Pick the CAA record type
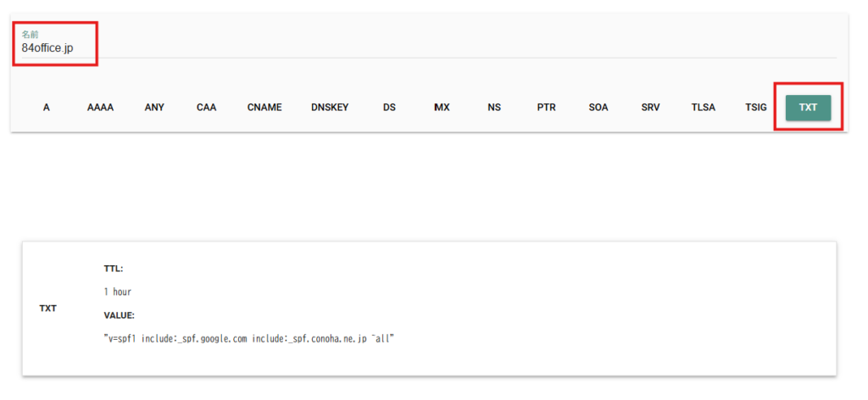868x400 pixels. click(x=207, y=108)
